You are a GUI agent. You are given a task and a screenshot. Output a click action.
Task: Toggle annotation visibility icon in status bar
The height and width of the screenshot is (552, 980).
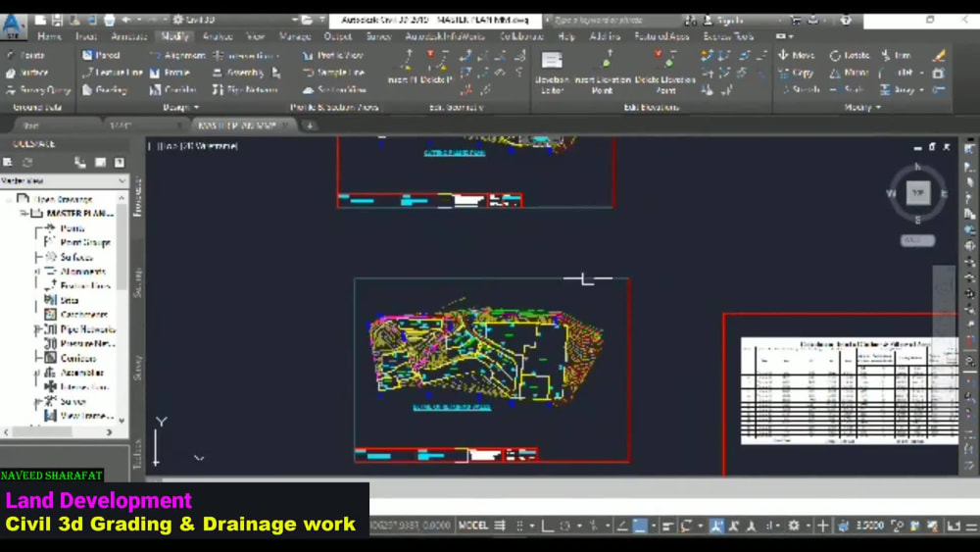tap(716, 526)
